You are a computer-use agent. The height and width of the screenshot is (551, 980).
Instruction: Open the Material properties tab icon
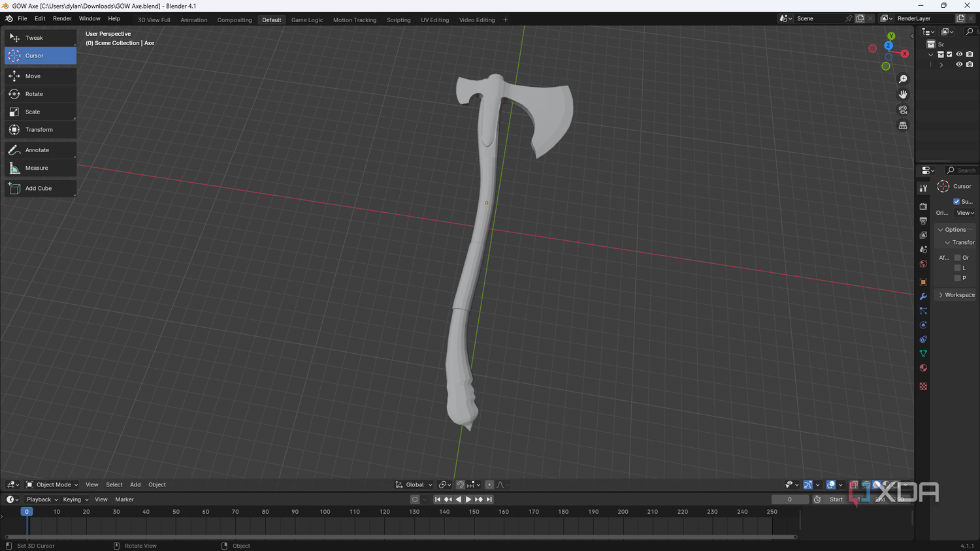tap(923, 368)
